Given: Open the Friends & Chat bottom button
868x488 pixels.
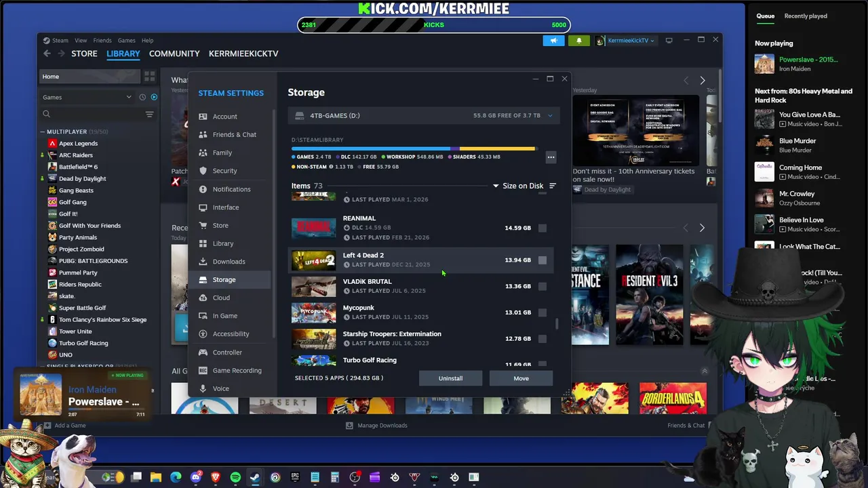Looking at the screenshot, I should [688, 426].
